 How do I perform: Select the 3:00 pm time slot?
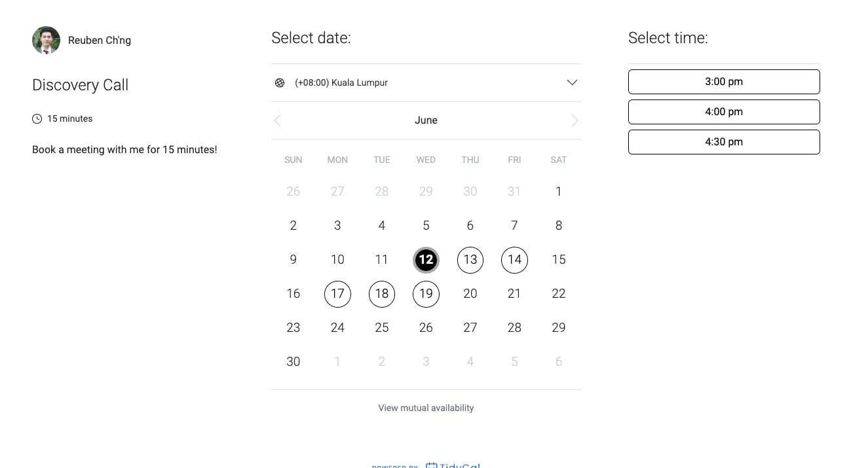(x=724, y=82)
